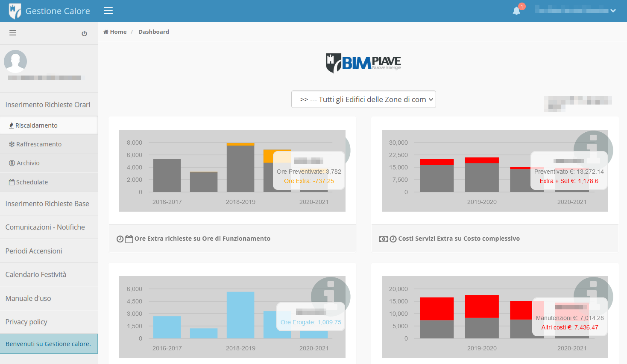Open Calendario Festività
Image resolution: width=627 pixels, height=364 pixels.
point(49,274)
